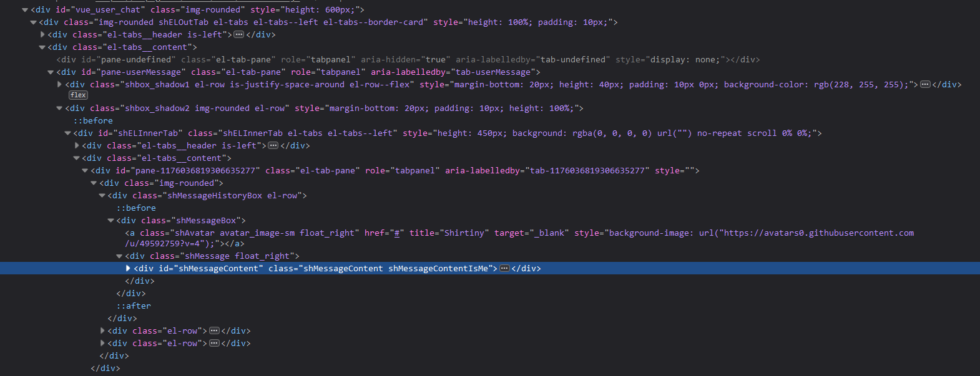
Task: Click the ellipsis badge in the shMessageContent row
Action: (504, 269)
